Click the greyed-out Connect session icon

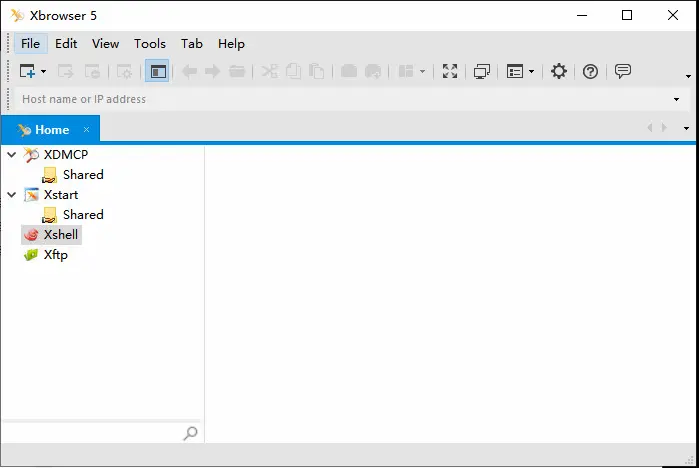coord(66,71)
